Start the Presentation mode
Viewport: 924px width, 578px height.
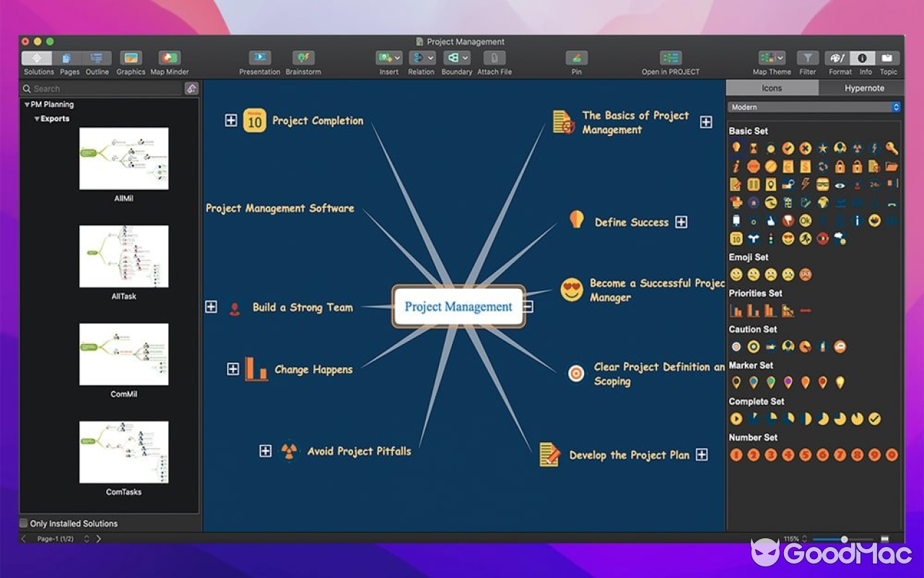(x=260, y=58)
